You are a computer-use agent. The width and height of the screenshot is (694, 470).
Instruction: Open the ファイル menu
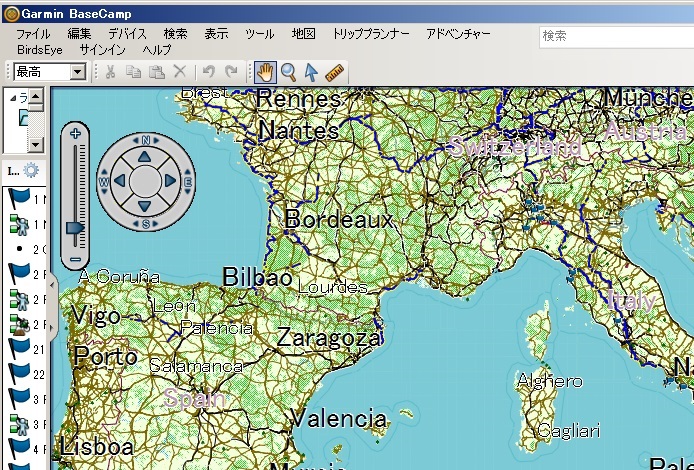(x=33, y=34)
